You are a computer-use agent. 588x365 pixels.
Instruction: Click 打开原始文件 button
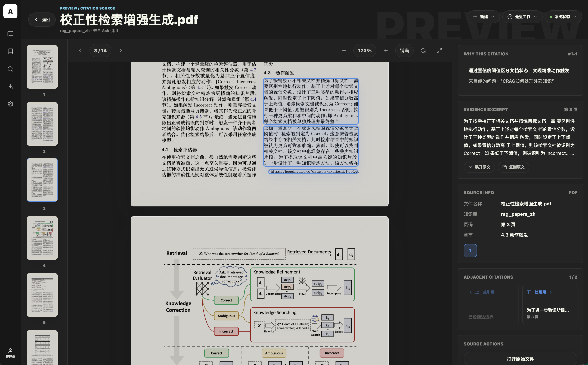click(x=520, y=359)
